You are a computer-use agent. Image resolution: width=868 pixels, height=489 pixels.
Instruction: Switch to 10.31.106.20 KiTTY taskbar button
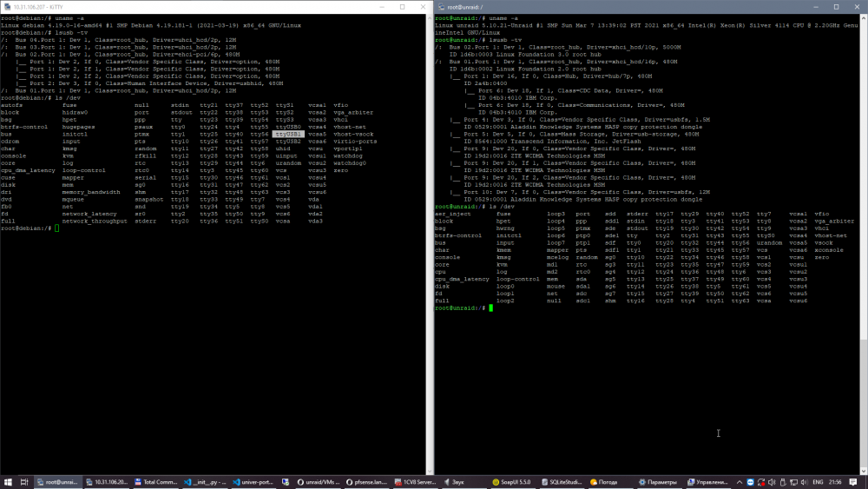pos(107,482)
